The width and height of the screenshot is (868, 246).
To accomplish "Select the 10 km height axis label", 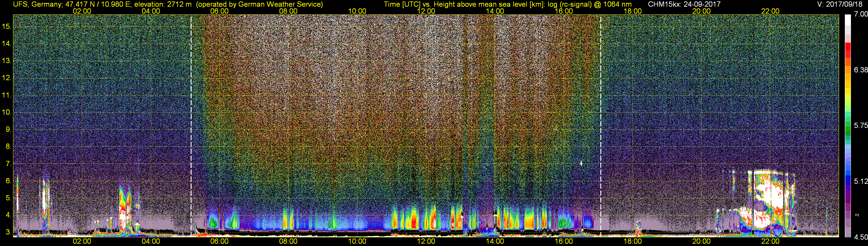I will click(x=6, y=112).
